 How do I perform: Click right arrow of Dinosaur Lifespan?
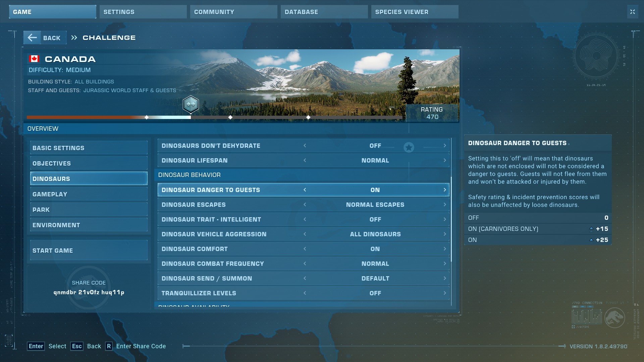(445, 160)
